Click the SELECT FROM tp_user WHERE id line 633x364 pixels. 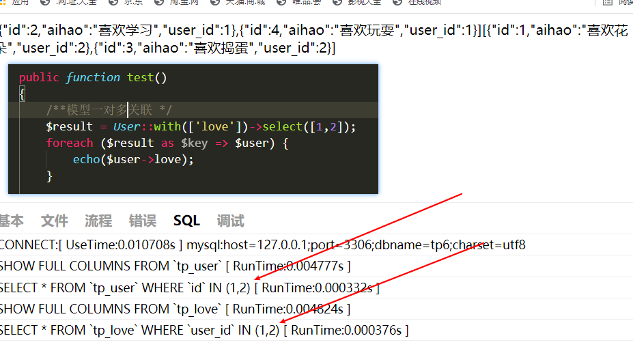189,288
